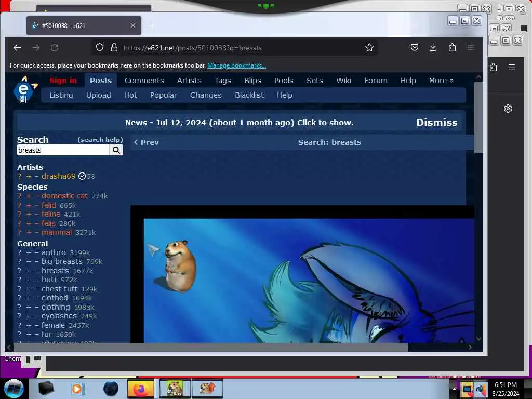This screenshot has height=399, width=532.
Task: Open the Firefox taskbar icon
Action: 141,389
